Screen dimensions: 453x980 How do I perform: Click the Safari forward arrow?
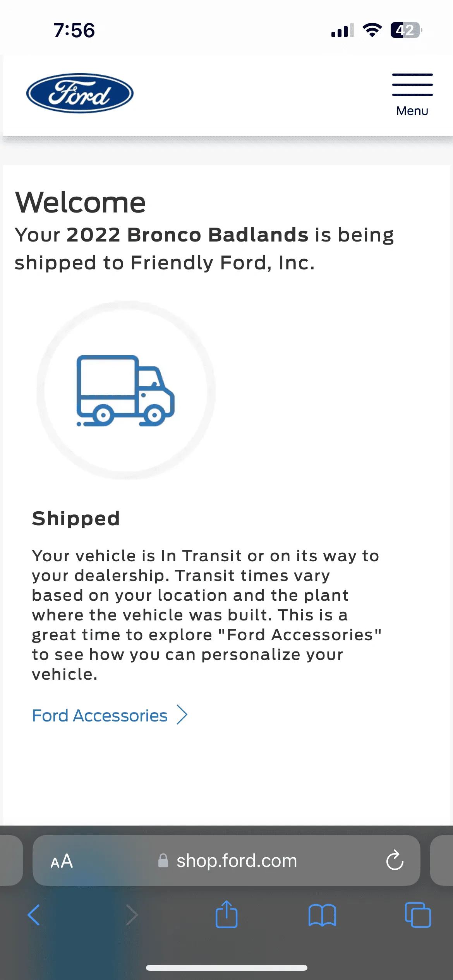coord(132,915)
